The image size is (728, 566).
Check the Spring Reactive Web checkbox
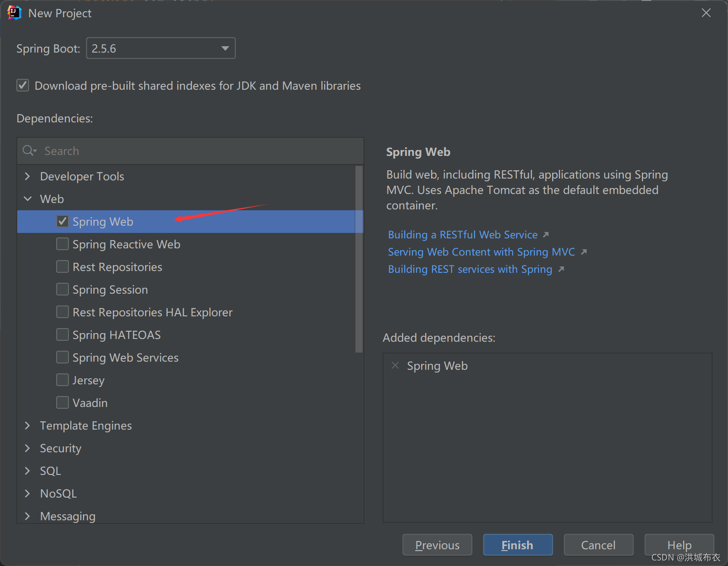tap(63, 244)
